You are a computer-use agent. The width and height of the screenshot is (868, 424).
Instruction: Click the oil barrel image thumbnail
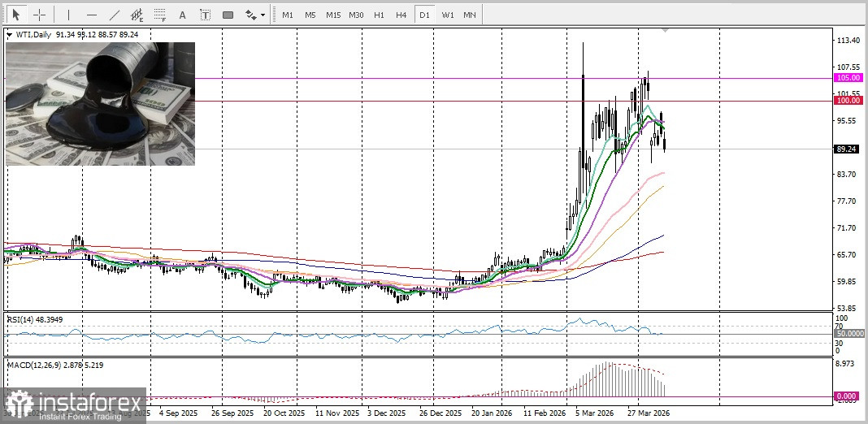[101, 103]
